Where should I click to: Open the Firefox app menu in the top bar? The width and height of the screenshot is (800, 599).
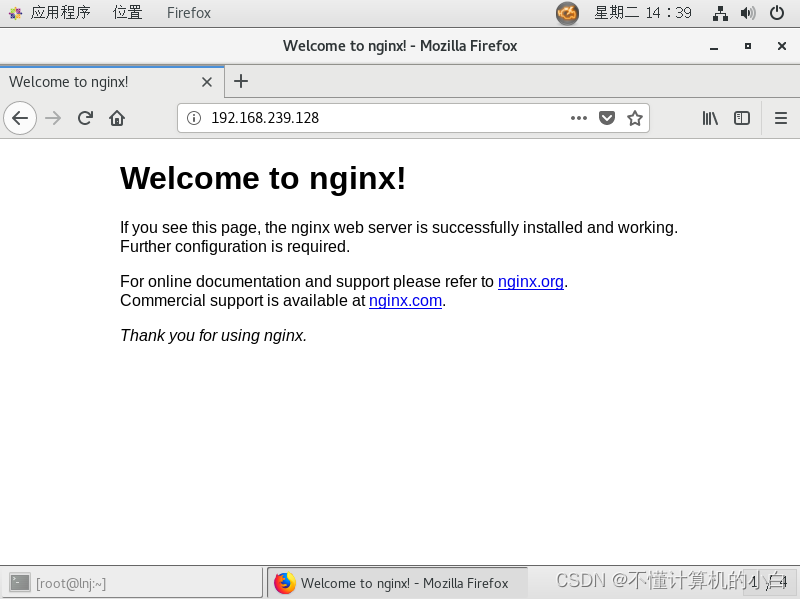pyautogui.click(x=188, y=12)
